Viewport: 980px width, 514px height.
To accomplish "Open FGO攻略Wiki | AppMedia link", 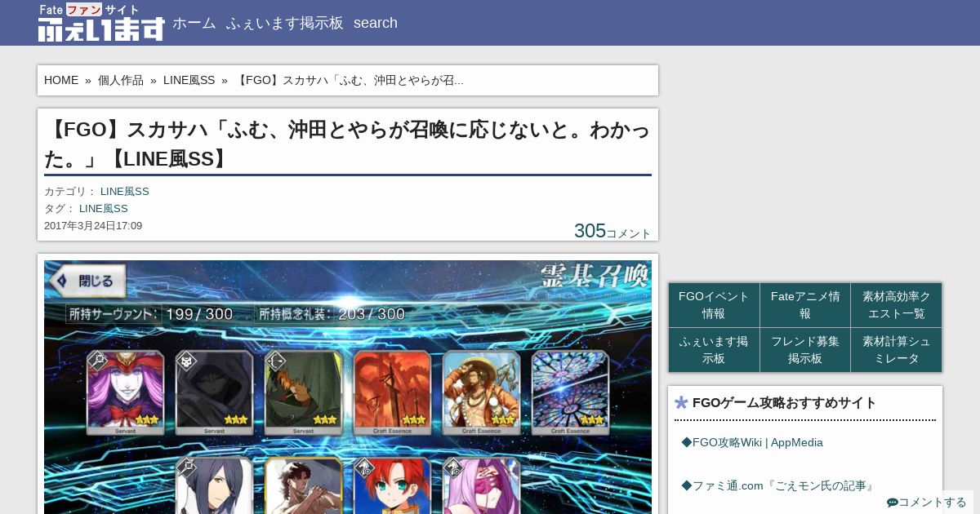I will [752, 442].
